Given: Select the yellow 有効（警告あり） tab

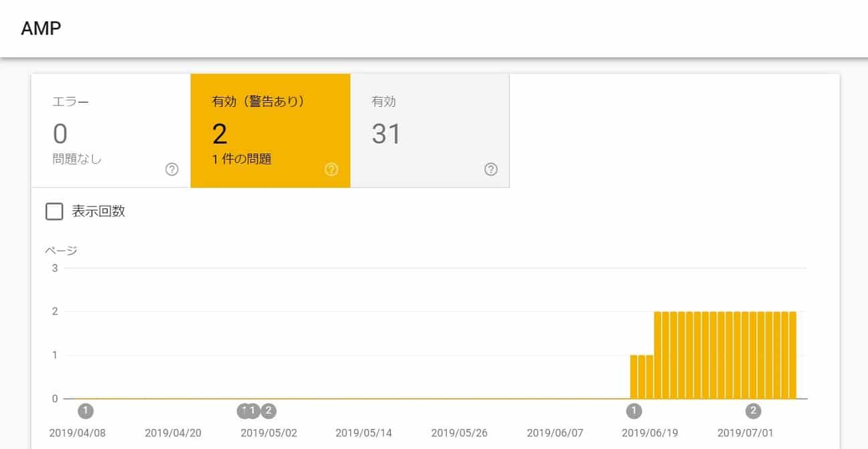Looking at the screenshot, I should coord(270,130).
